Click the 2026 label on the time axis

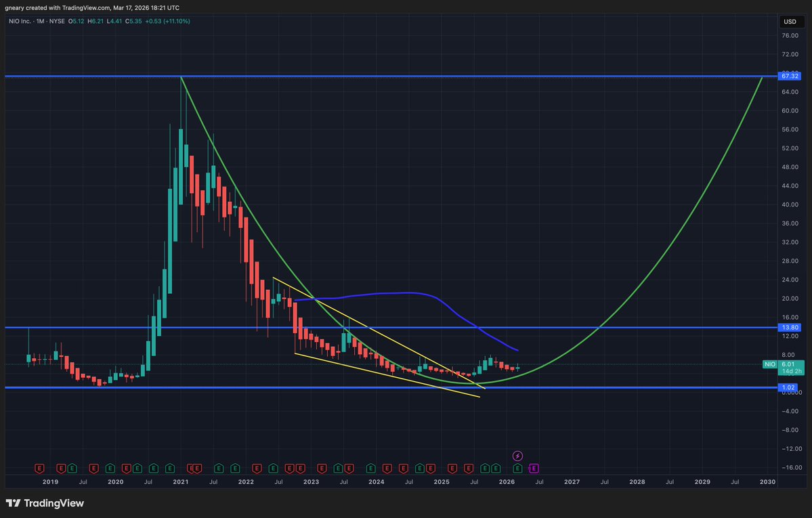point(507,481)
